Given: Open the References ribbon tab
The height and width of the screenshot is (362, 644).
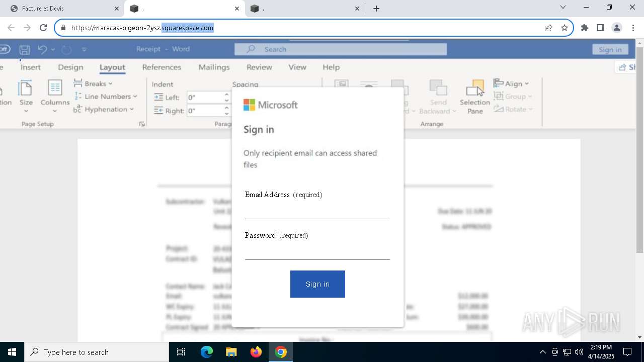Looking at the screenshot, I should pyautogui.click(x=162, y=67).
